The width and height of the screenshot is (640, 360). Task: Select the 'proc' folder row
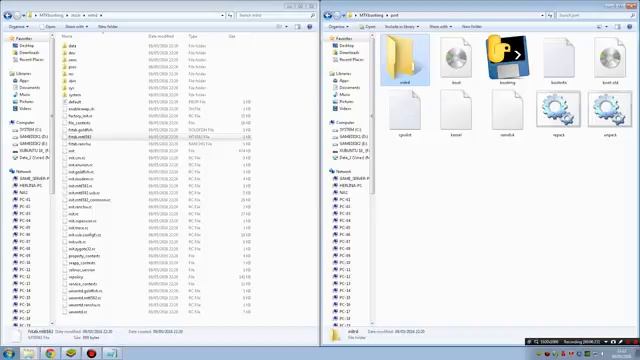[156, 67]
